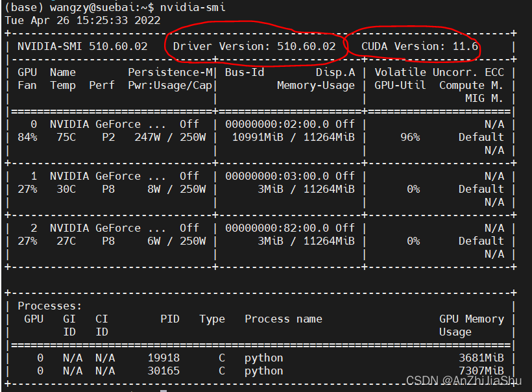Click the NVIDIA-SMI 510.60.02 label
The height and width of the screenshot is (392, 532).
pos(82,46)
